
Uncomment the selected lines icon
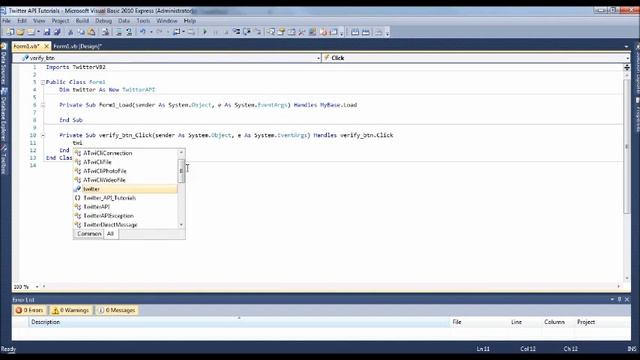click(x=129, y=32)
